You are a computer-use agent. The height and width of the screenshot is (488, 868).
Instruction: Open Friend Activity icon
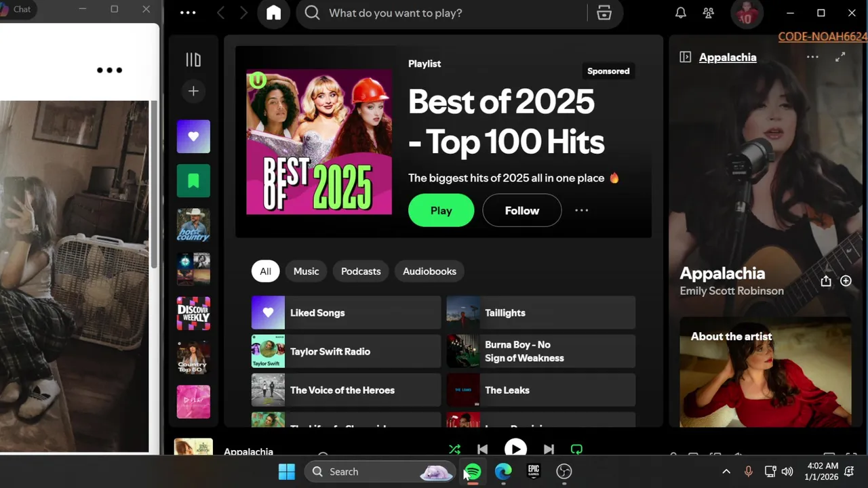coord(709,13)
